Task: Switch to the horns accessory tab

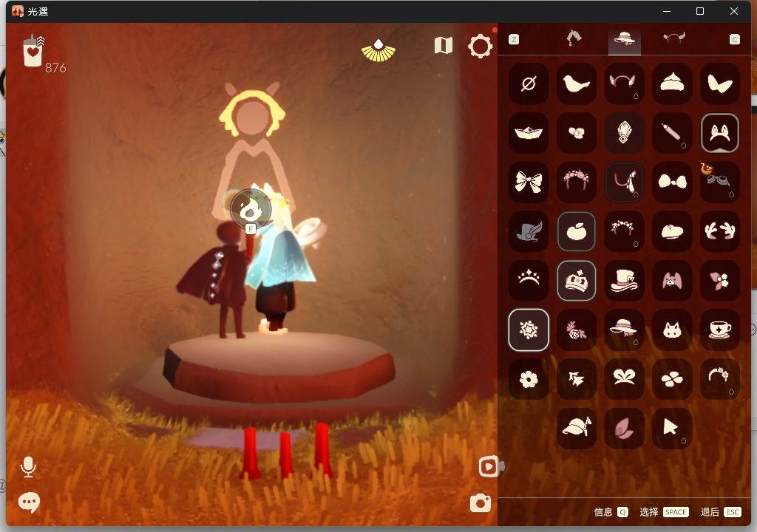Action: 674,38
